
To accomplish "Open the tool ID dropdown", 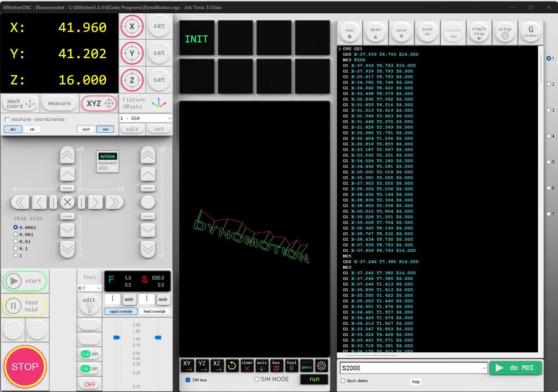I will (99, 288).
